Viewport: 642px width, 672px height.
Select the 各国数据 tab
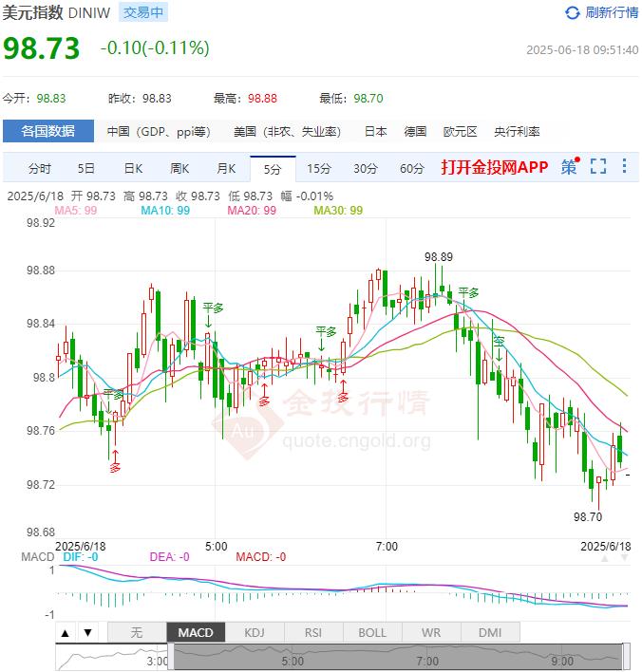[48, 131]
